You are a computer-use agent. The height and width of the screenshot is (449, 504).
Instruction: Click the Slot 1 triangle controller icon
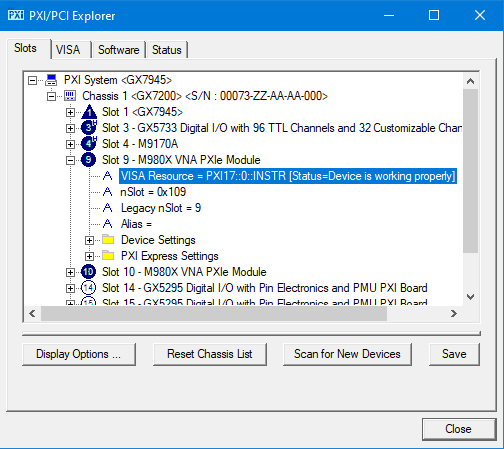point(89,112)
